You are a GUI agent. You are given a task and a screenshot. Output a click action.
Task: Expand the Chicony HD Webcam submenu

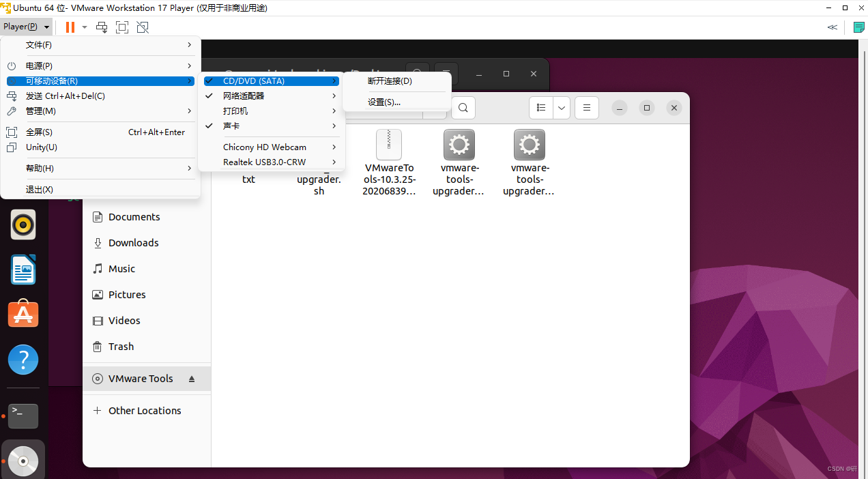(x=265, y=147)
